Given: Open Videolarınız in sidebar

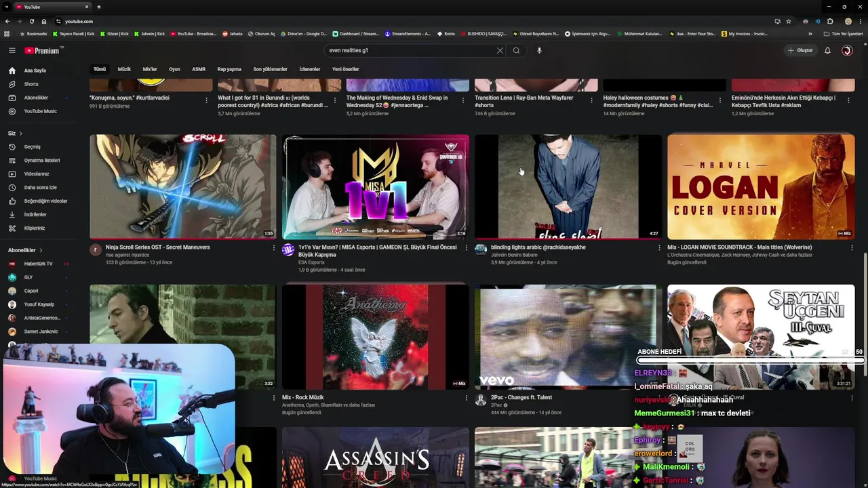Looking at the screenshot, I should [x=37, y=174].
